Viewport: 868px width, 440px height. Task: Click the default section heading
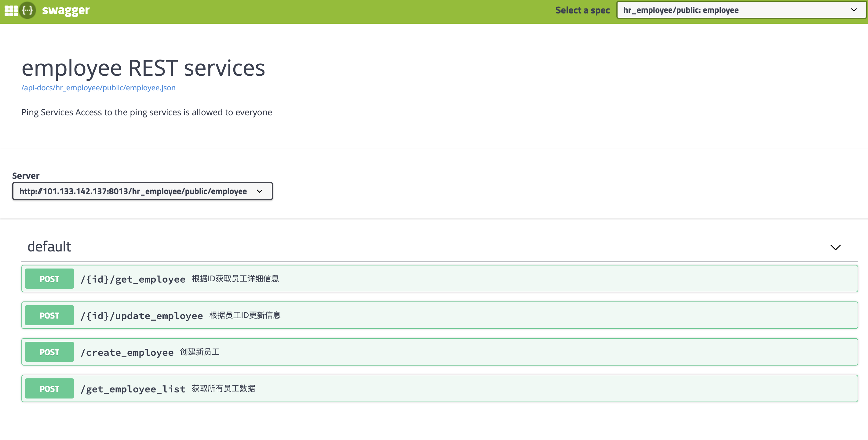(x=49, y=247)
